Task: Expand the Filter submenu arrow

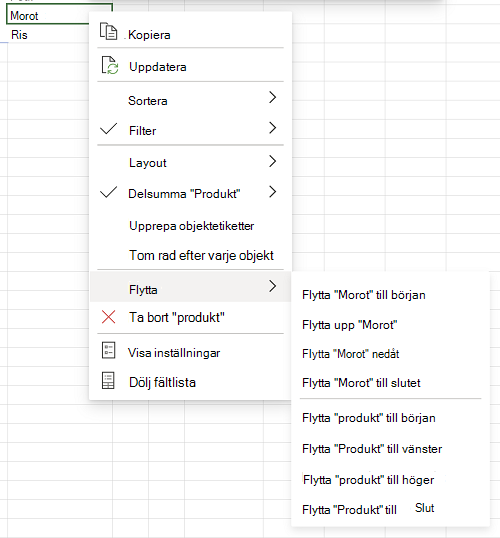Action: (x=272, y=128)
